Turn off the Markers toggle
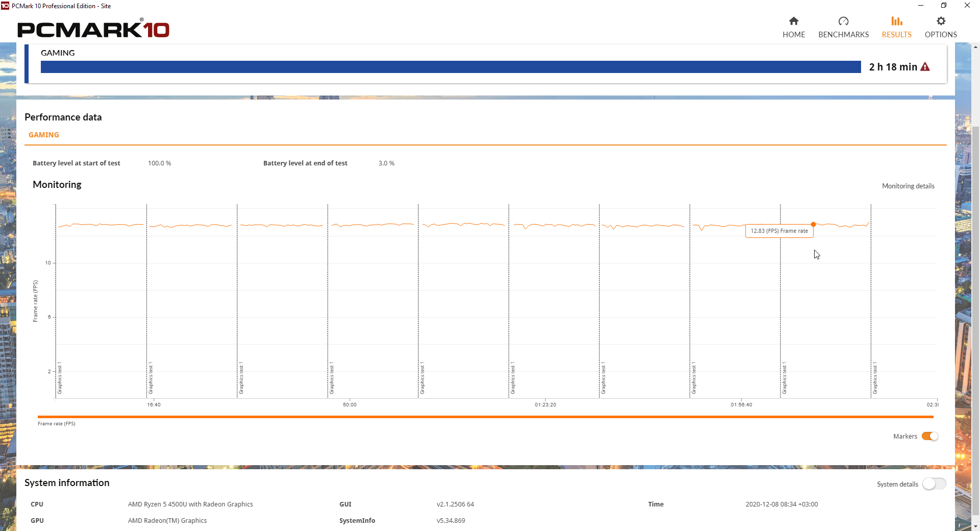The image size is (980, 531). (930, 436)
